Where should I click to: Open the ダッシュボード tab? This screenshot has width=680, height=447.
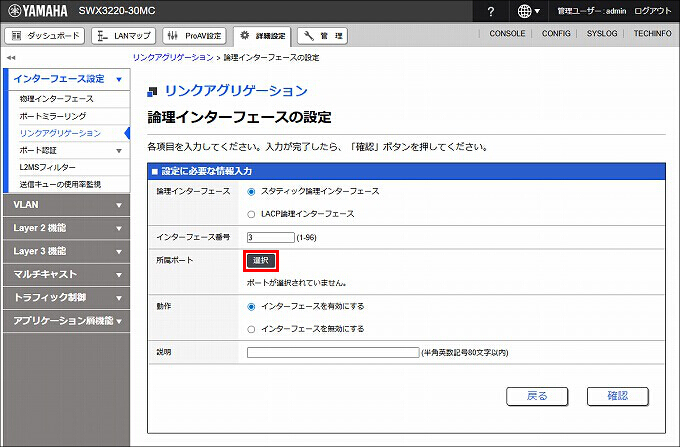(45, 36)
